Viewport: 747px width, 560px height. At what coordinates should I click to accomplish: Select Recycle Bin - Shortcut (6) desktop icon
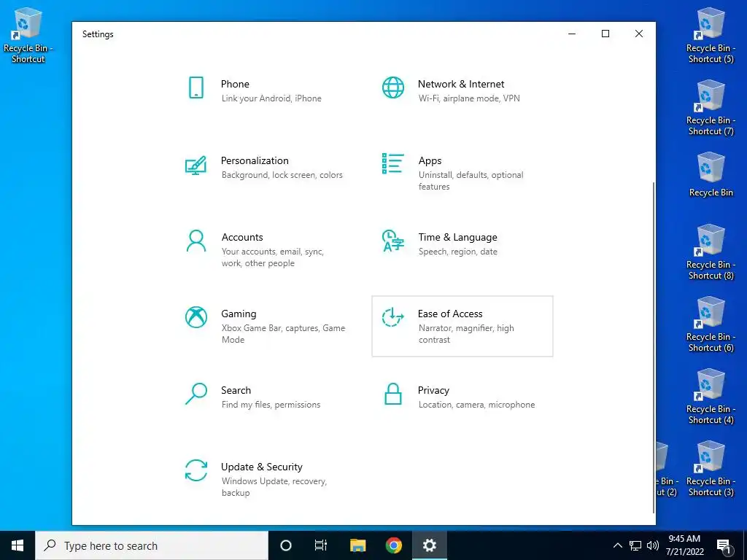coord(711,324)
